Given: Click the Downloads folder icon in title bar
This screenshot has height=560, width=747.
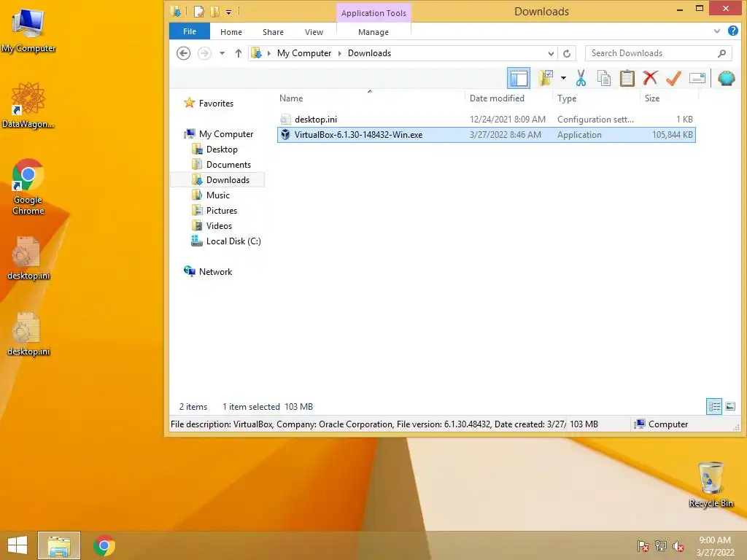Looking at the screenshot, I should (x=176, y=12).
